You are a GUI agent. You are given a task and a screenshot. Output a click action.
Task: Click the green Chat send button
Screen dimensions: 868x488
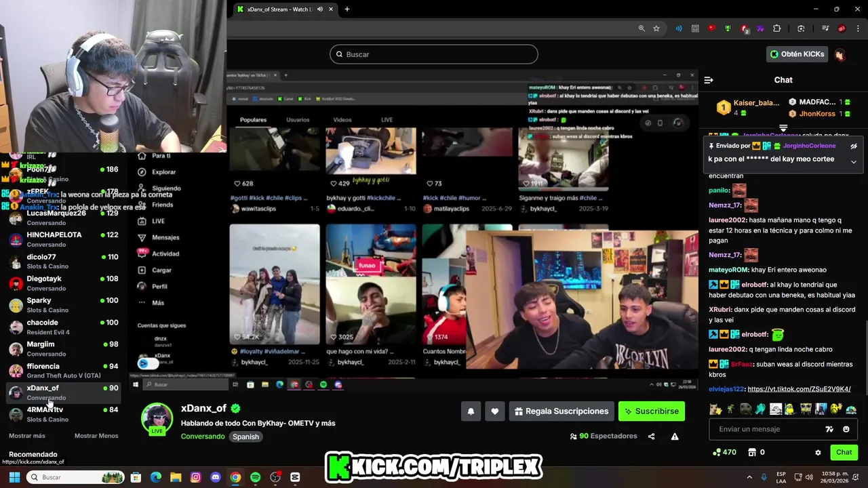point(844,452)
